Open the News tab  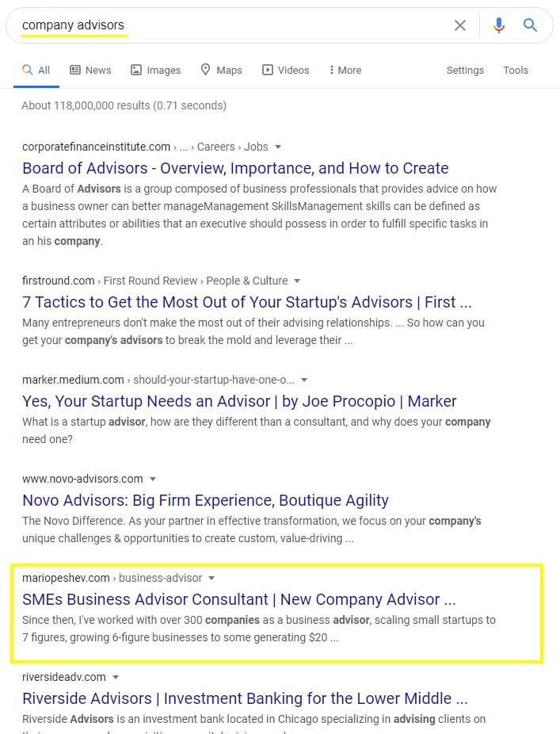pyautogui.click(x=90, y=70)
